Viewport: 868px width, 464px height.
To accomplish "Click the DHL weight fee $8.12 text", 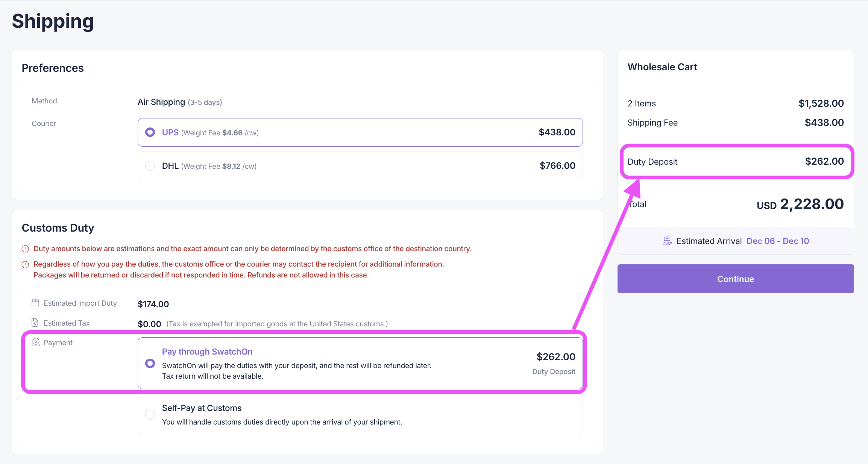I will (219, 166).
